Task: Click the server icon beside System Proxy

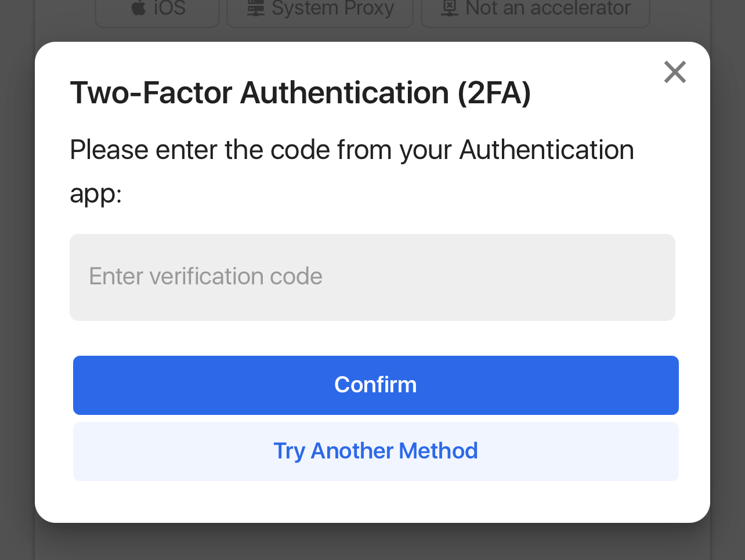Action: pyautogui.click(x=256, y=8)
